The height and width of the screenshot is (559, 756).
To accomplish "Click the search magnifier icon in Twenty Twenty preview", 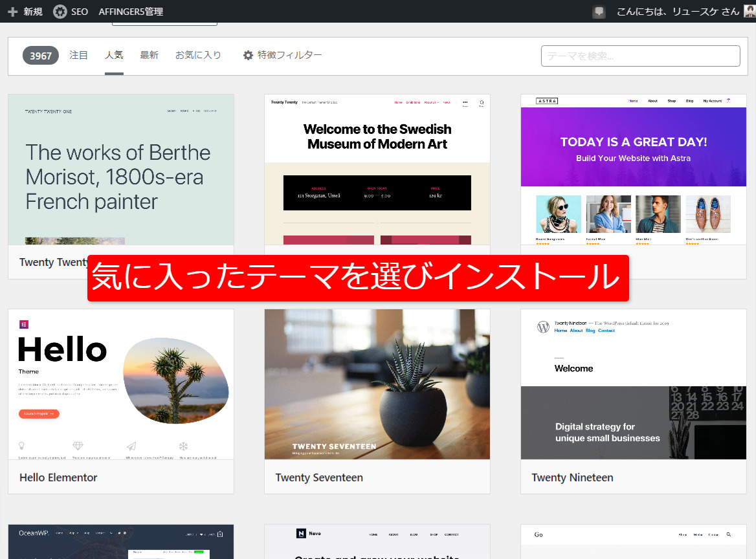I will click(481, 102).
